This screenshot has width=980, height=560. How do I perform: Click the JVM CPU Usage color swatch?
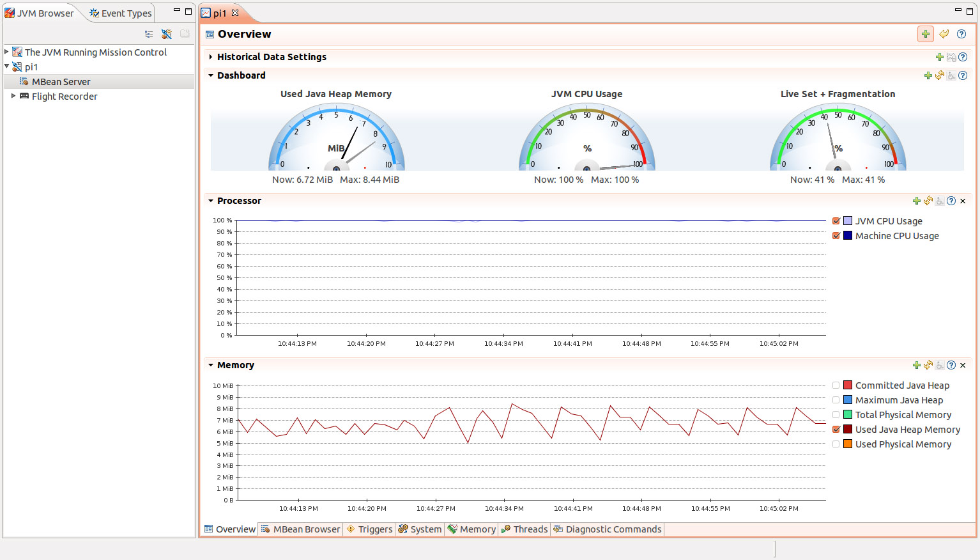(848, 221)
